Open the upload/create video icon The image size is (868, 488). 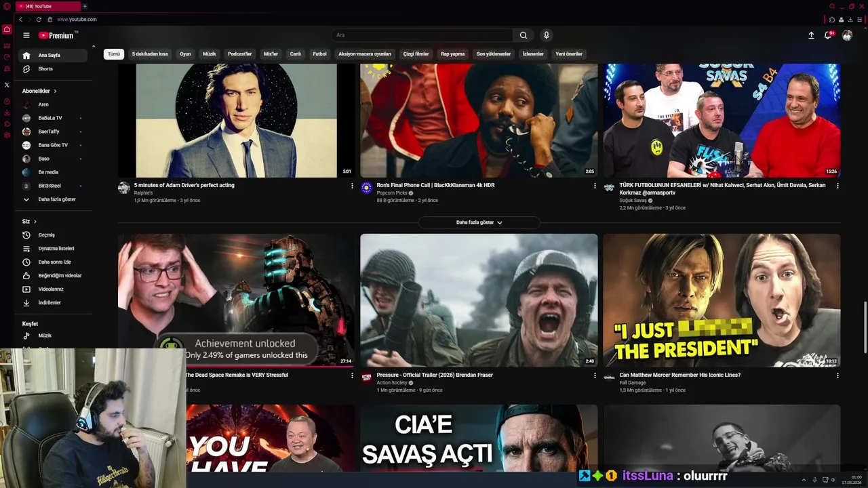click(811, 35)
